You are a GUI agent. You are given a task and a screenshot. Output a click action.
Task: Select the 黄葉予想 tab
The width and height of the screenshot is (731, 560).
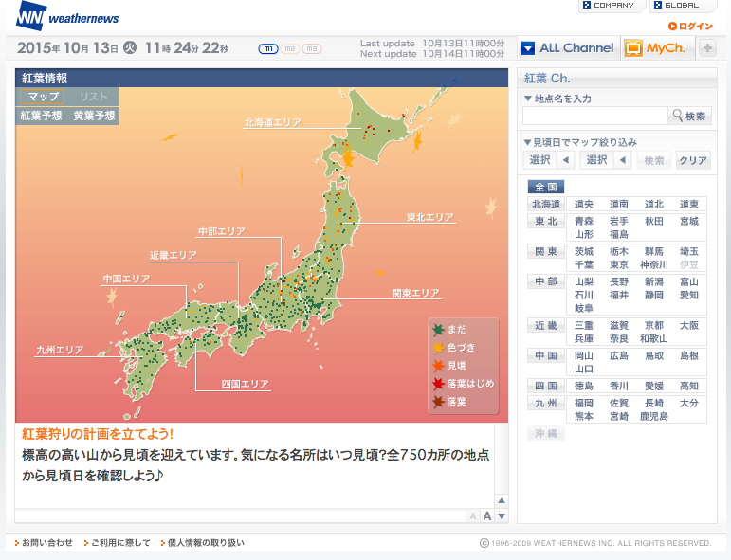tap(94, 116)
